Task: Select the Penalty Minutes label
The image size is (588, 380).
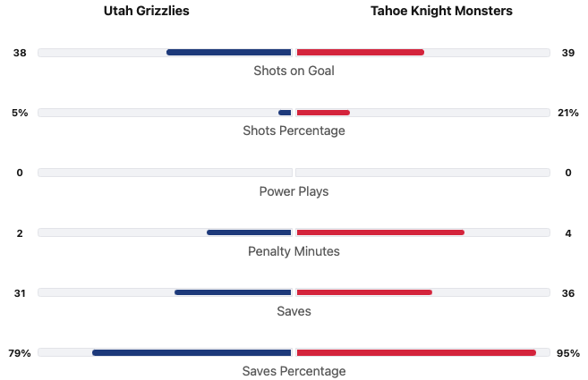Action: 294,251
